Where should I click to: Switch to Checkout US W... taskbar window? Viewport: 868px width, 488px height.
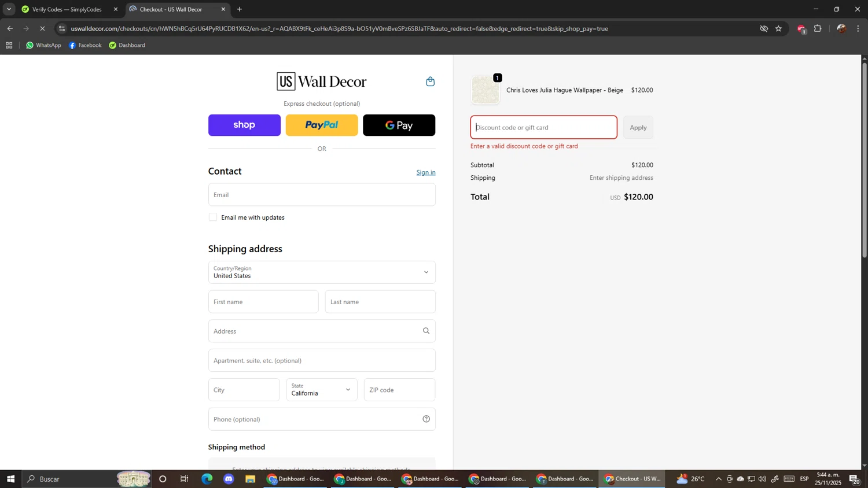(631, 479)
